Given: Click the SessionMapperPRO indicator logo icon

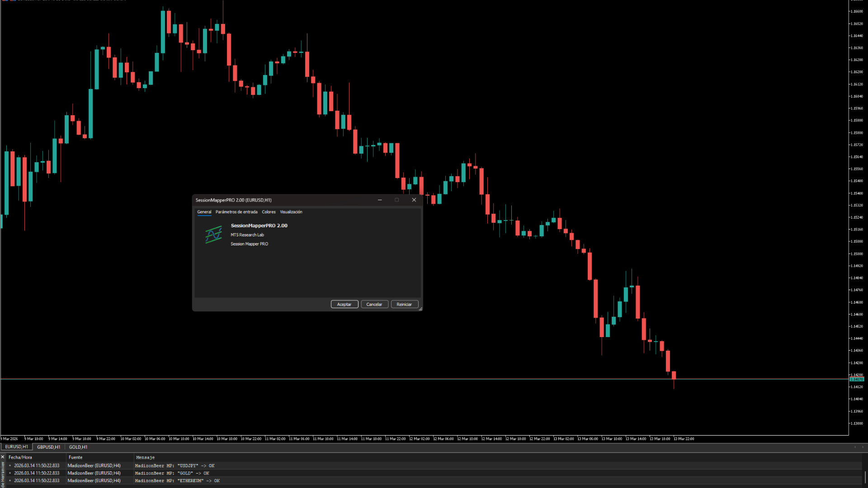Looking at the screenshot, I should click(x=214, y=235).
